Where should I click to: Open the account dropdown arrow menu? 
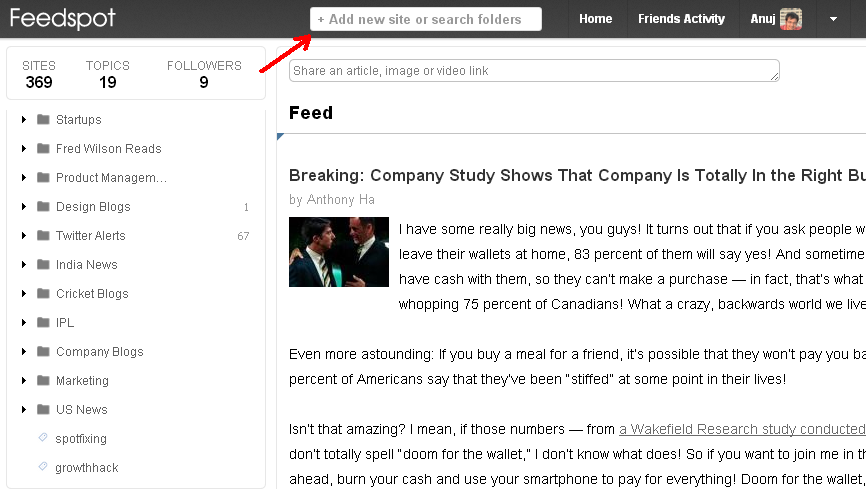tap(833, 19)
